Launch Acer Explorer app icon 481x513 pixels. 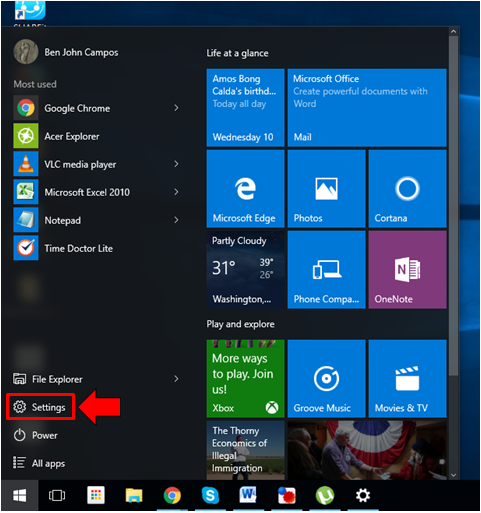(26, 136)
